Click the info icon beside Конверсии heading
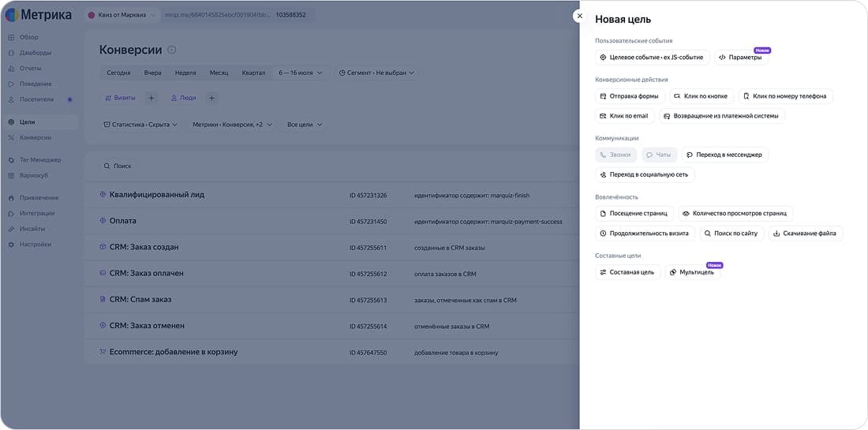Image resolution: width=868 pixels, height=430 pixels. click(x=171, y=50)
